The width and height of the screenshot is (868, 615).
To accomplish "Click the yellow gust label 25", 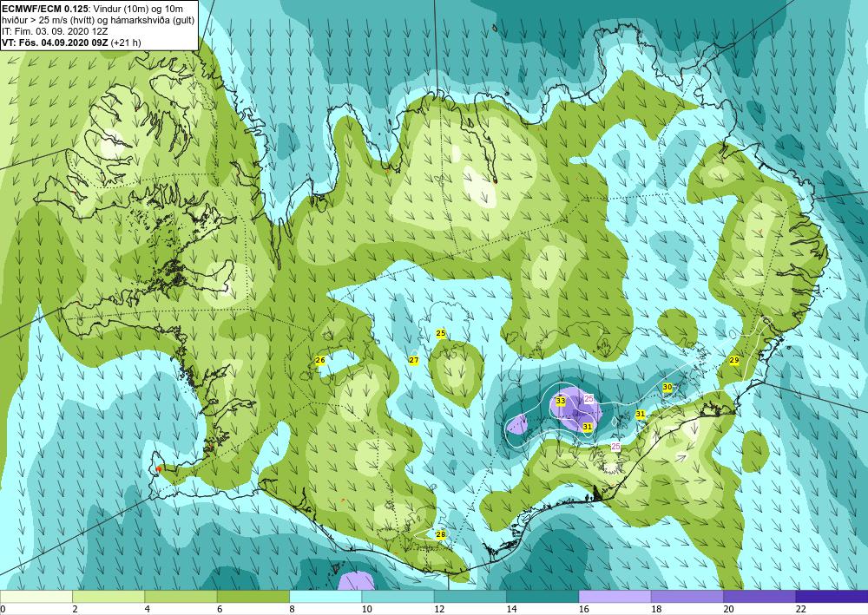I will 441,333.
